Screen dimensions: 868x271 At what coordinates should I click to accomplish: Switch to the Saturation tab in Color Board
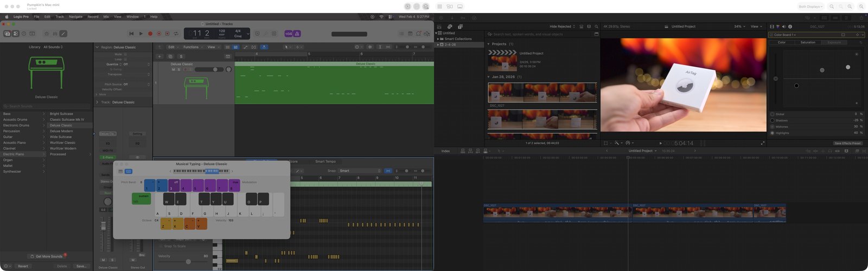tap(808, 42)
